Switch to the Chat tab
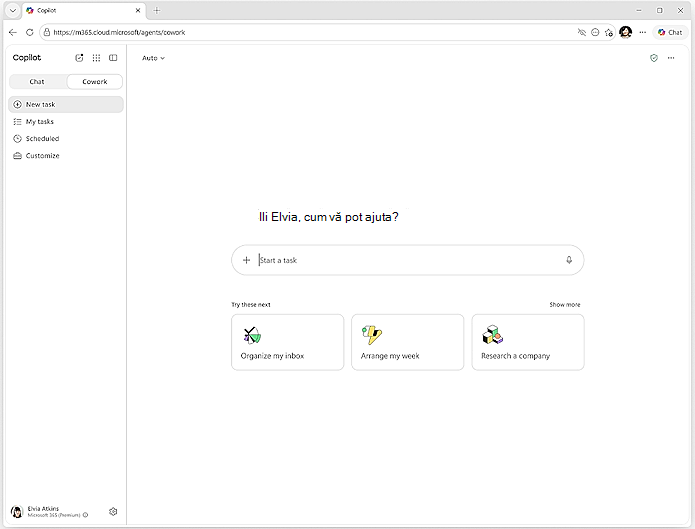The width and height of the screenshot is (695, 529). 37,82
